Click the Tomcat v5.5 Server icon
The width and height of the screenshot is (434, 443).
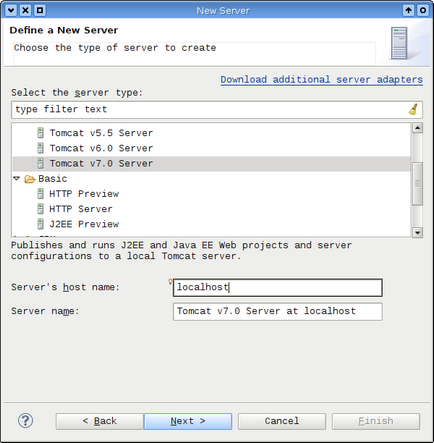click(x=40, y=133)
